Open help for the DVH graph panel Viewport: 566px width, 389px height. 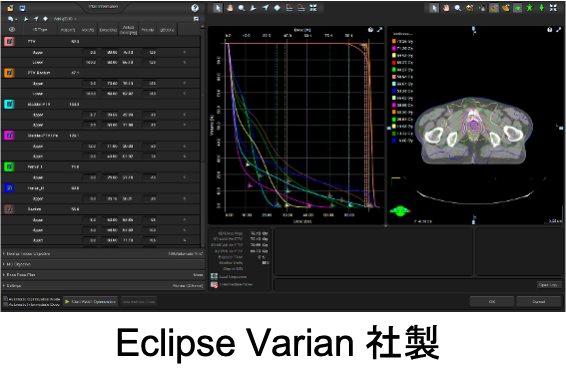point(371,30)
